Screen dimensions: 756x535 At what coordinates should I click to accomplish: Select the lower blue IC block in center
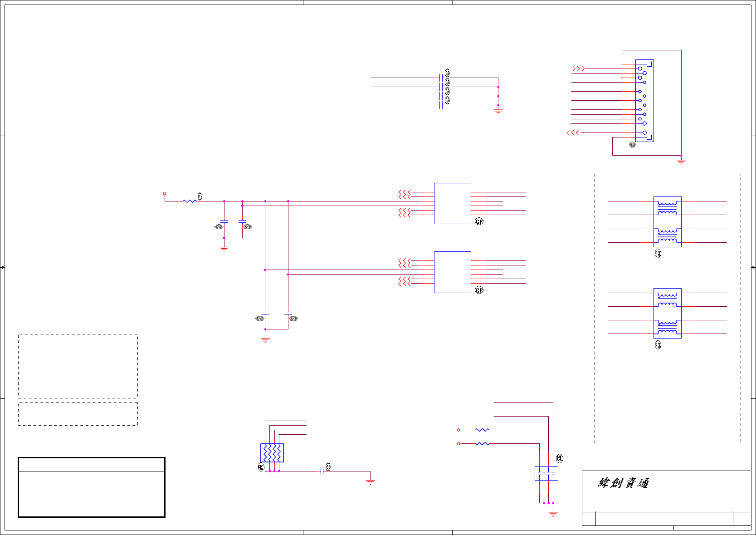pyautogui.click(x=452, y=272)
